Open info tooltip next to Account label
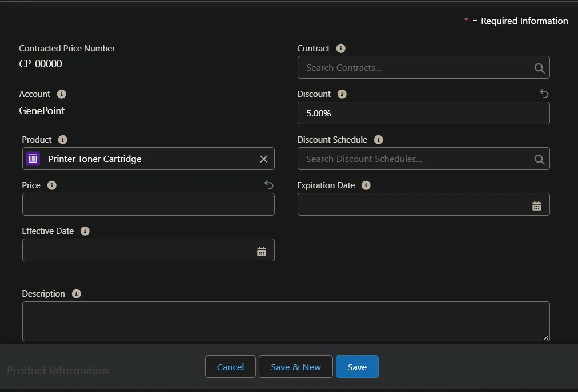 point(62,94)
